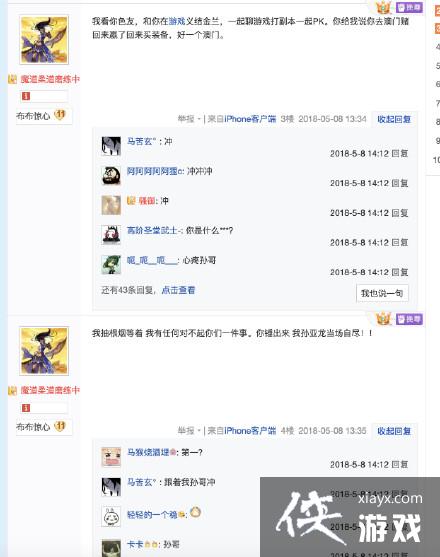Open the avatar of the 3楼 poster
The height and width of the screenshot is (557, 440).
[44, 40]
